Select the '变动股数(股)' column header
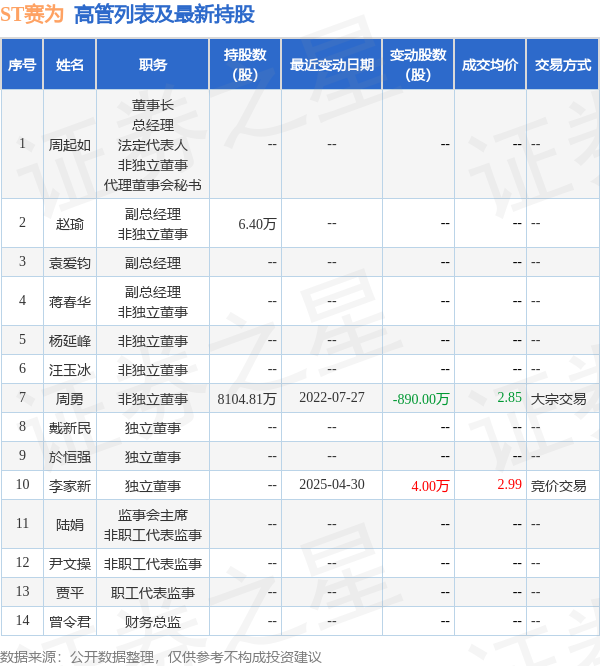Viewport: 600px width, 666px height. 418,65
